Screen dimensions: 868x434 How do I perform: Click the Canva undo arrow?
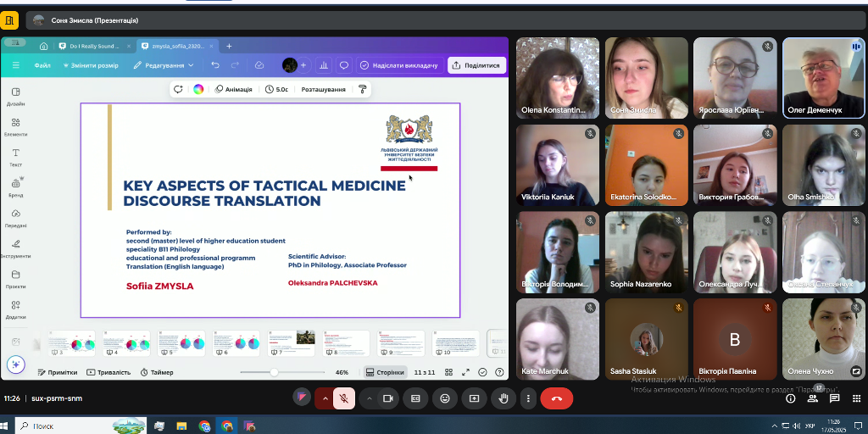[x=215, y=65]
